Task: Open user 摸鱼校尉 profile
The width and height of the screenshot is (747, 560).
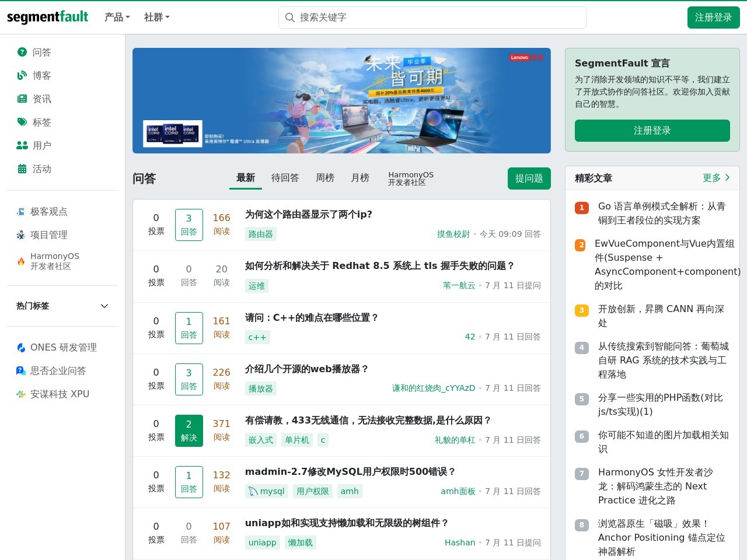Action: coord(453,234)
